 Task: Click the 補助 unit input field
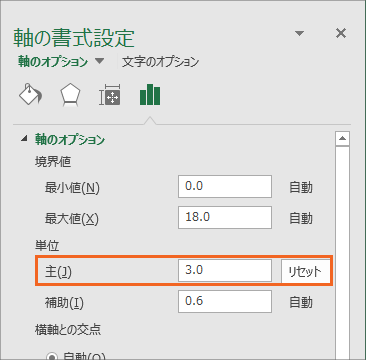[x=225, y=301]
